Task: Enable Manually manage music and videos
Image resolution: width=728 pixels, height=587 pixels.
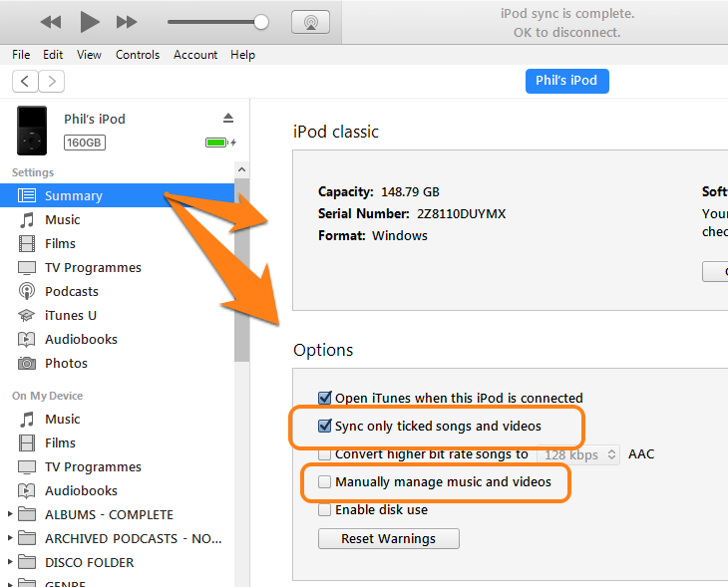Action: click(x=324, y=481)
